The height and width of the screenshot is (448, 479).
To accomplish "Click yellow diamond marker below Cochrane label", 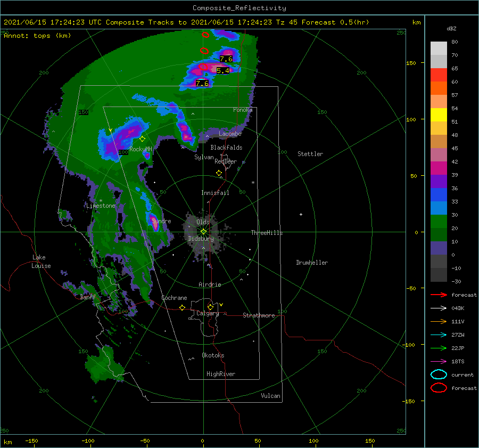I will (x=183, y=307).
